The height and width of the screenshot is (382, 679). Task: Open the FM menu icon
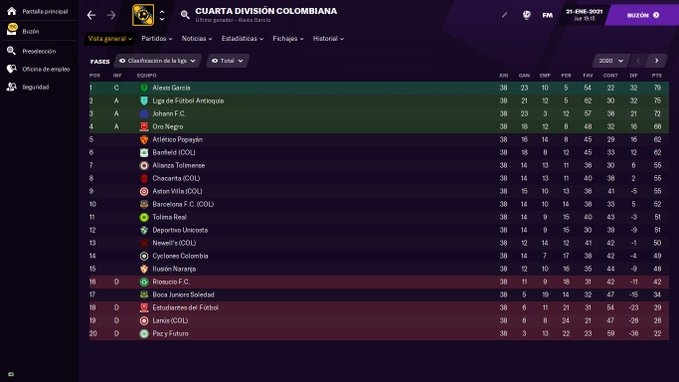(x=547, y=15)
